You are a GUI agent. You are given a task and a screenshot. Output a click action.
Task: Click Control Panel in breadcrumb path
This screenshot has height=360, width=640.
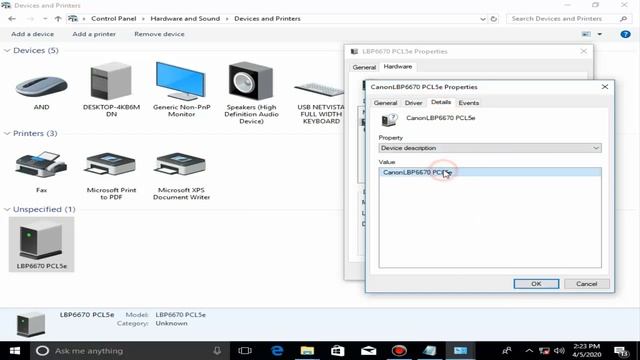[113, 19]
